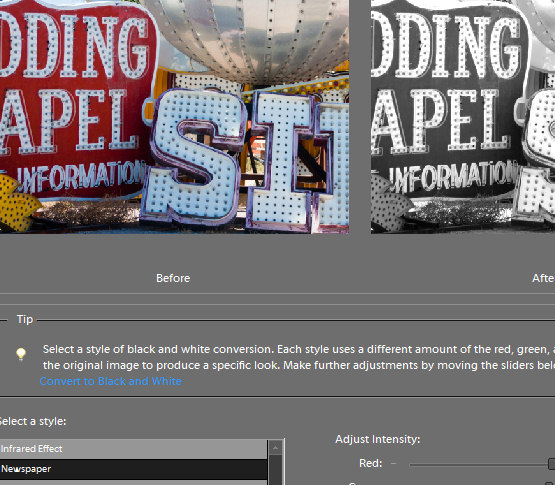Click the Red intensity slider handle
The height and width of the screenshot is (485, 555).
[x=551, y=464]
